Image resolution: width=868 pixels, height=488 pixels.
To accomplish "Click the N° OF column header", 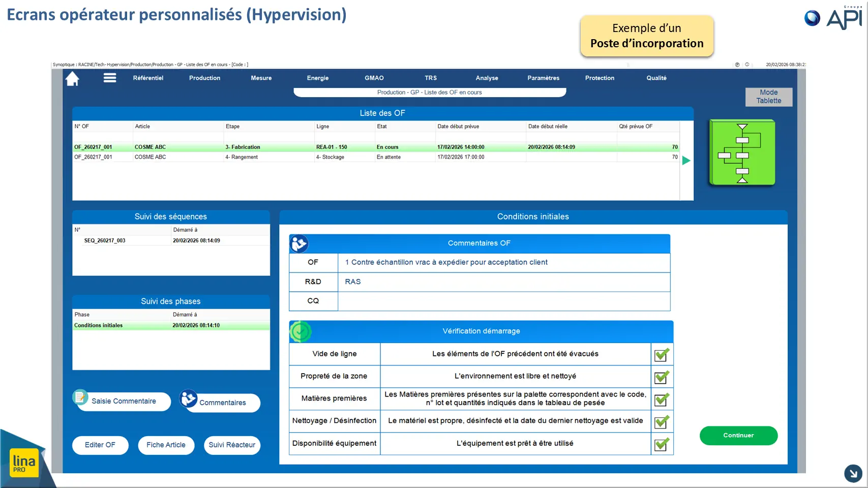I will 103,127.
